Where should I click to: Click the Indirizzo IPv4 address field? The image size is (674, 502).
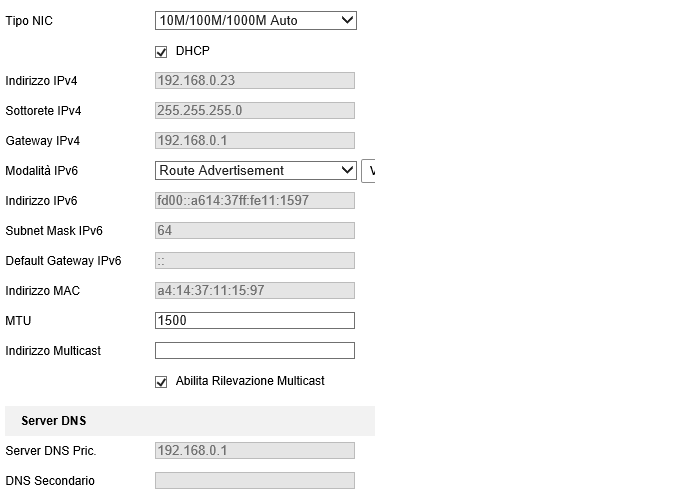[255, 81]
